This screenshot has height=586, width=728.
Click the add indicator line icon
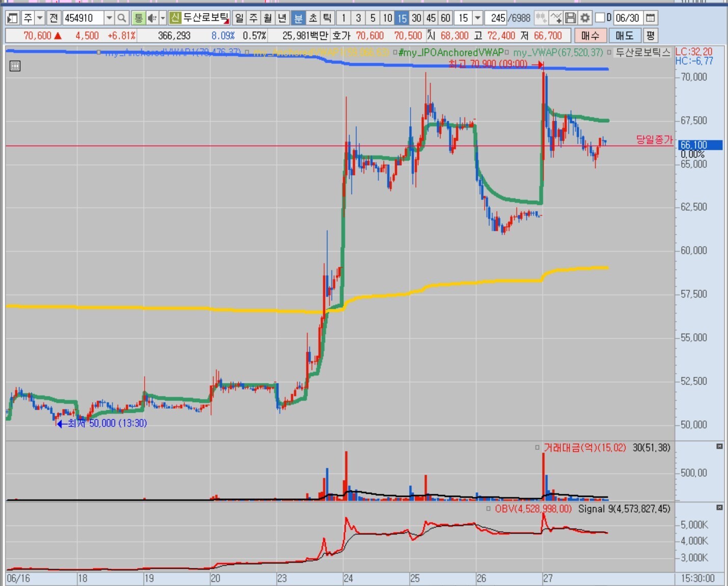click(x=556, y=18)
